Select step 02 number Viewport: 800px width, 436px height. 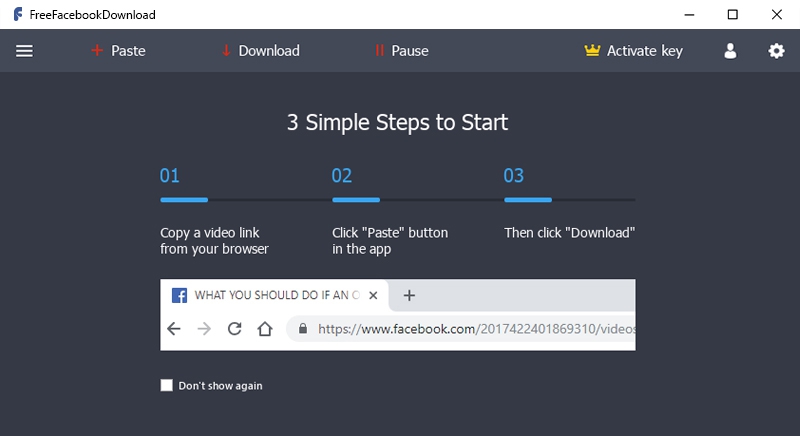342,175
